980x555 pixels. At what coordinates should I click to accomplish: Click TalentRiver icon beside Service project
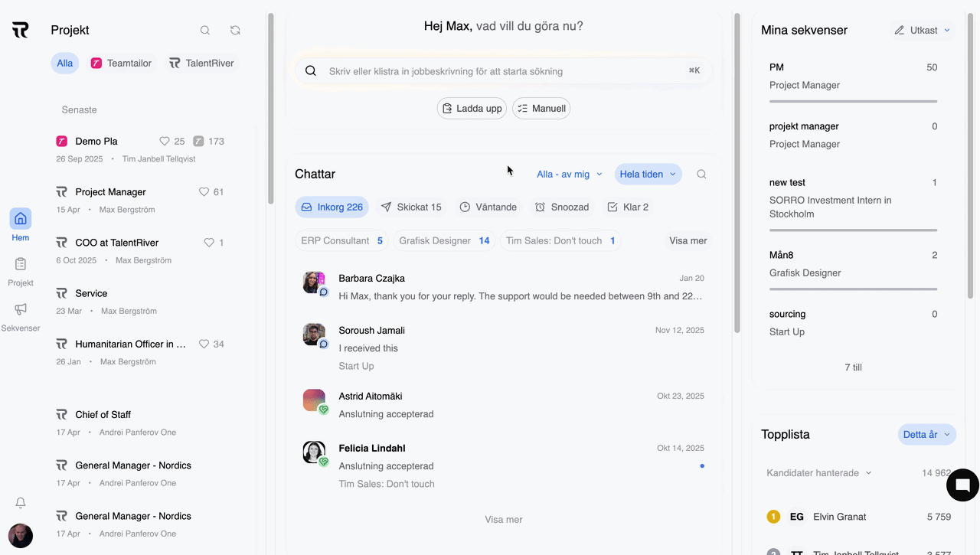click(62, 293)
